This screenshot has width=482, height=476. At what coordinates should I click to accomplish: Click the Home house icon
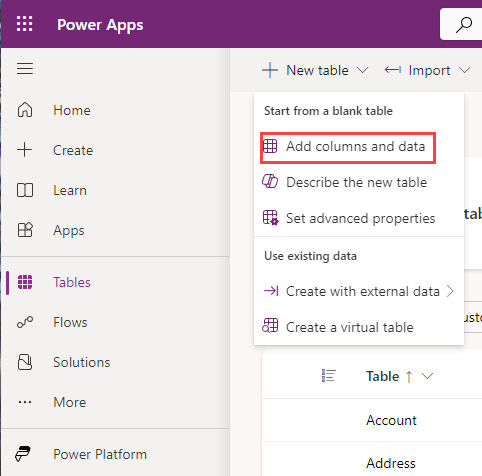25,110
